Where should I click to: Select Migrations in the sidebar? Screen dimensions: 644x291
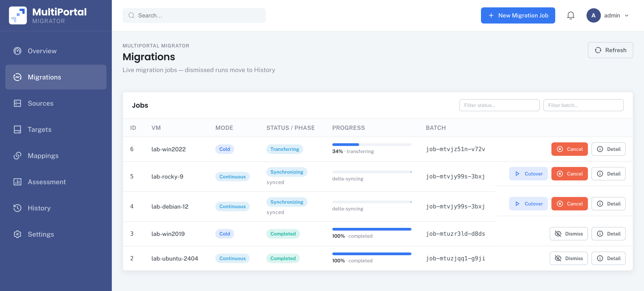coord(56,77)
